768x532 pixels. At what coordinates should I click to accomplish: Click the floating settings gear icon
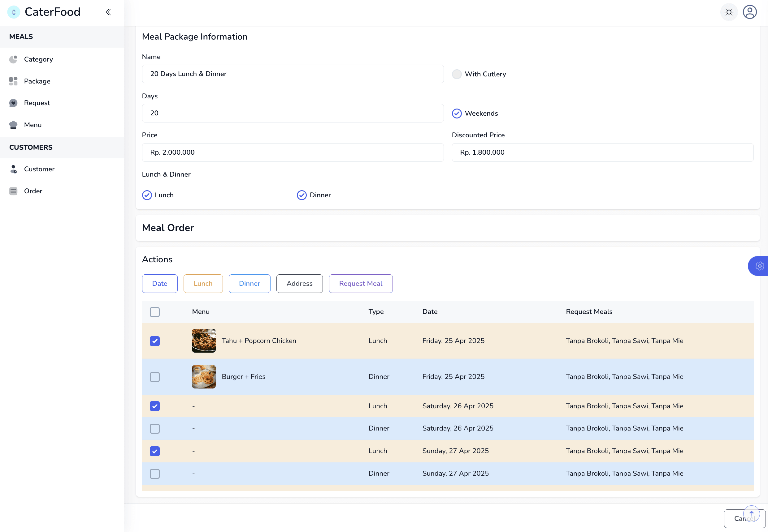pyautogui.click(x=760, y=266)
